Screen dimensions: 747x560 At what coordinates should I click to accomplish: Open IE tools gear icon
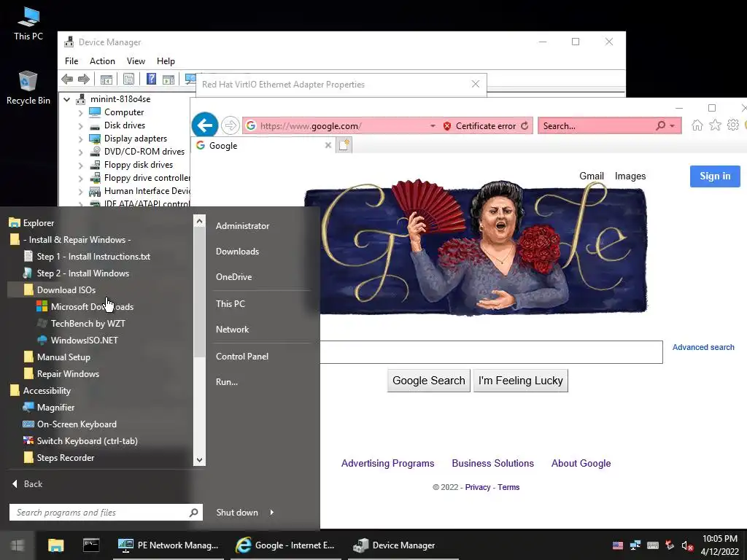(x=733, y=125)
